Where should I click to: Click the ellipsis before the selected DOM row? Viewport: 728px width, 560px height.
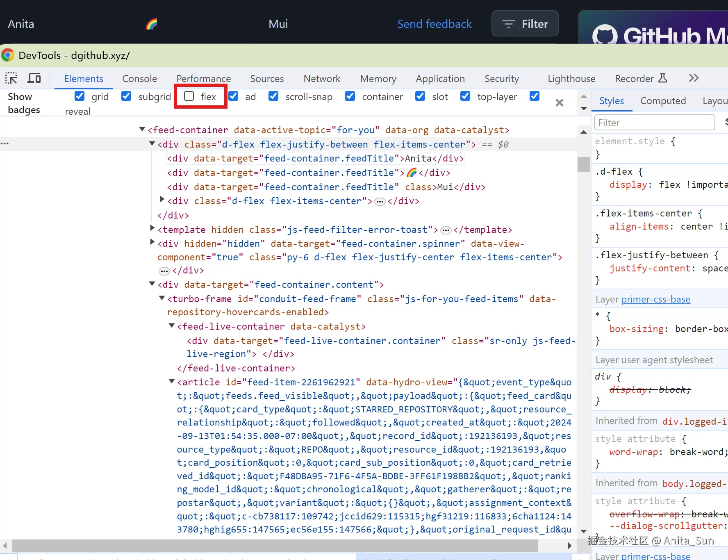5,143
